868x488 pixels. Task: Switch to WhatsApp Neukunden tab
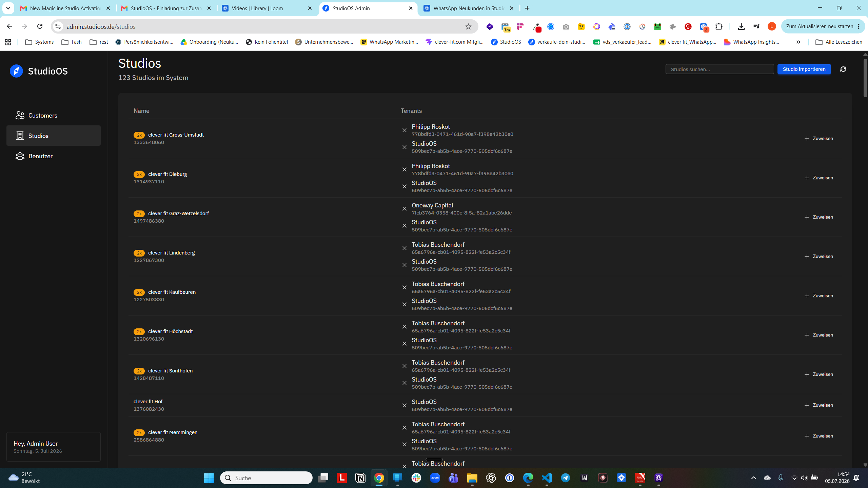click(469, 8)
